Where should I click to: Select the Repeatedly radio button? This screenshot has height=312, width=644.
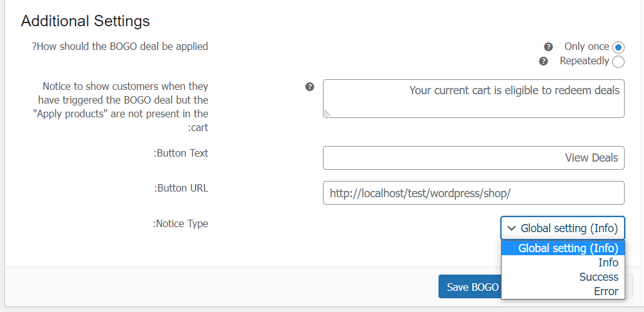point(618,62)
